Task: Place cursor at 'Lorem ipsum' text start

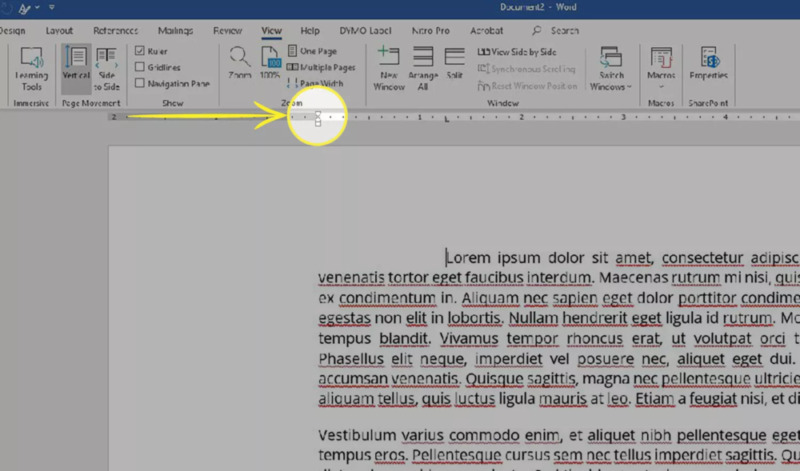Action: coord(447,258)
